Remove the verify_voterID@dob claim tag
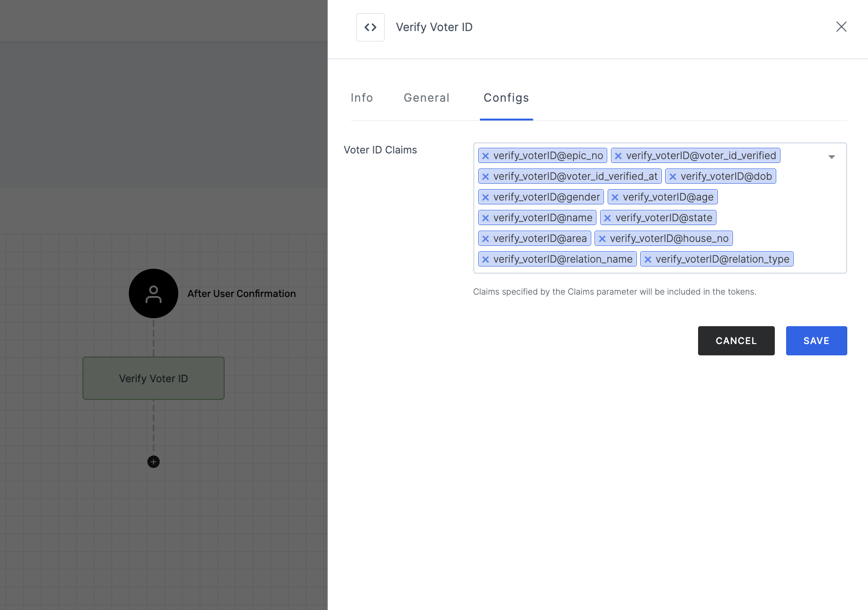The height and width of the screenshot is (610, 868). point(673,177)
